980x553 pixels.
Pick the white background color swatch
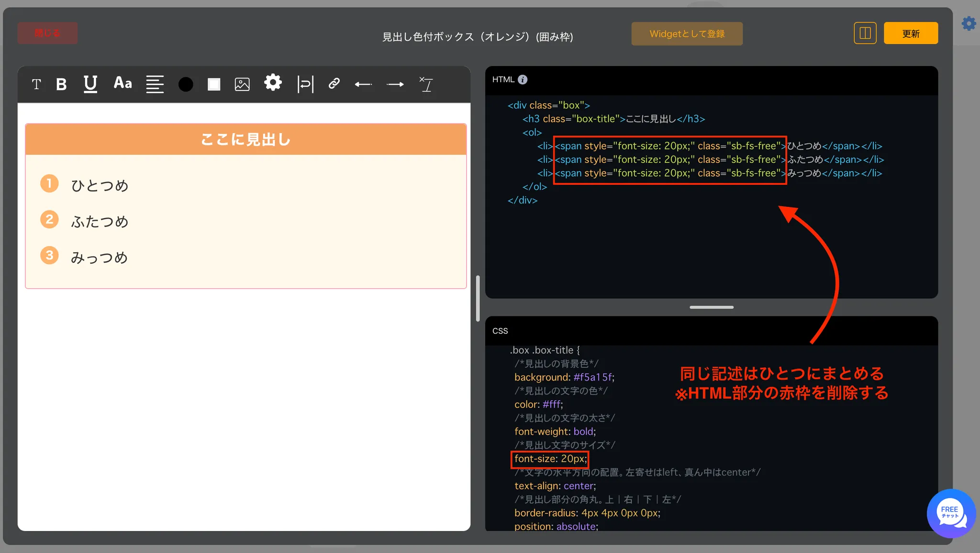click(214, 84)
